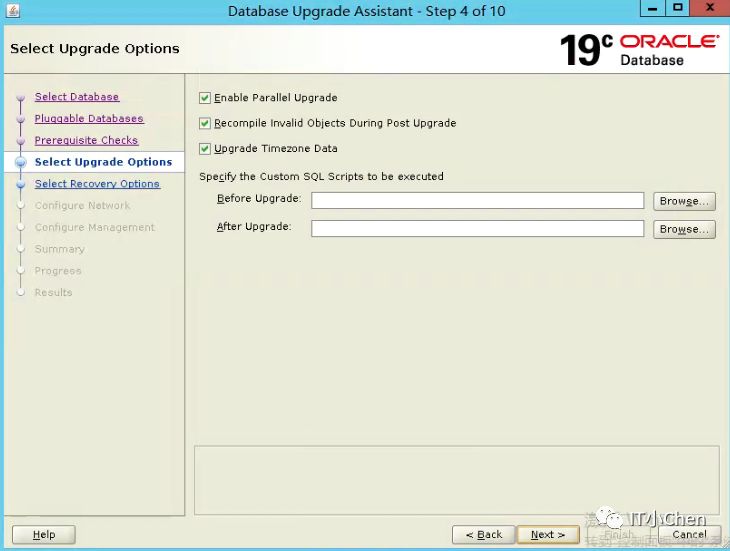Screen dimensions: 730x551
Task: Cancel the upgrade assistant
Action: point(689,535)
